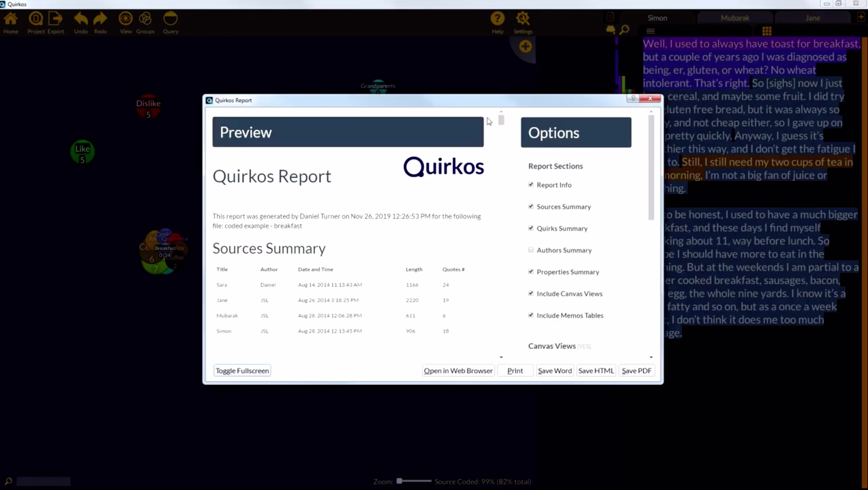This screenshot has width=868, height=490.
Task: Launch the Query tool
Action: (x=171, y=23)
